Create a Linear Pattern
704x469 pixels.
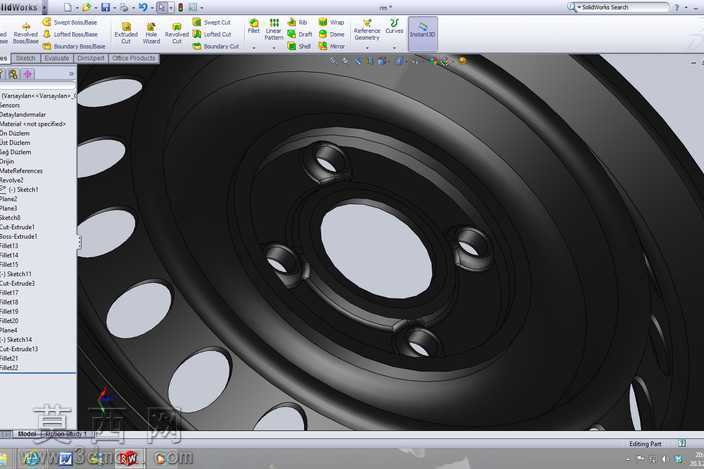pyautogui.click(x=274, y=30)
